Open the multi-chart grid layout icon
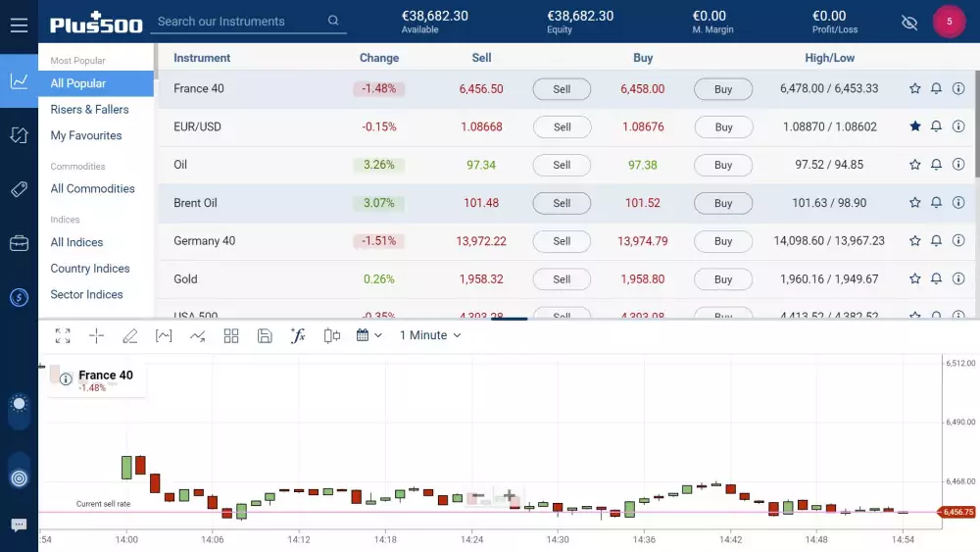980x552 pixels. click(x=231, y=335)
